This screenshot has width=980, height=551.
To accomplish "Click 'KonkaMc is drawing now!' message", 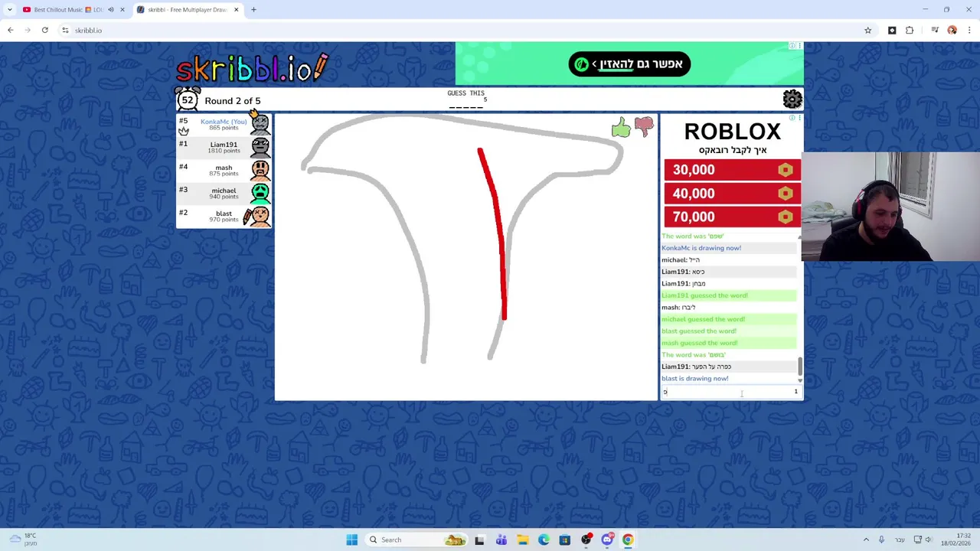I will 701,248.
